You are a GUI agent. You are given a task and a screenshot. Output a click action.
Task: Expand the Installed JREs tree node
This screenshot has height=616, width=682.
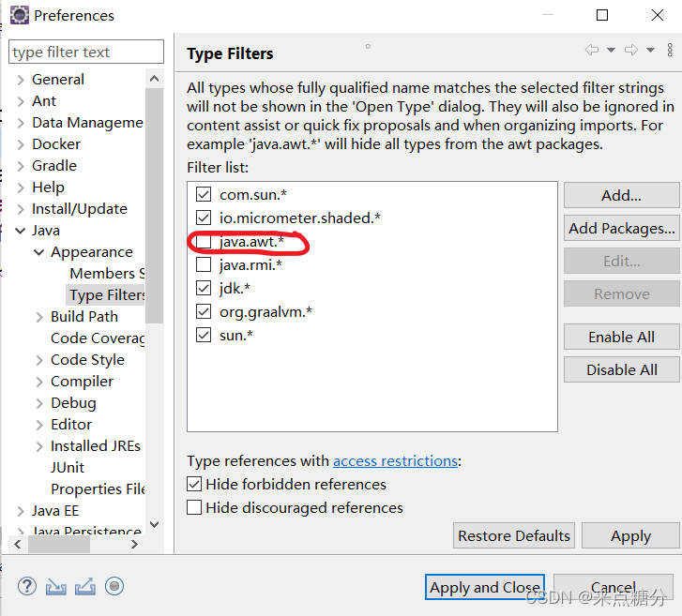coord(39,446)
